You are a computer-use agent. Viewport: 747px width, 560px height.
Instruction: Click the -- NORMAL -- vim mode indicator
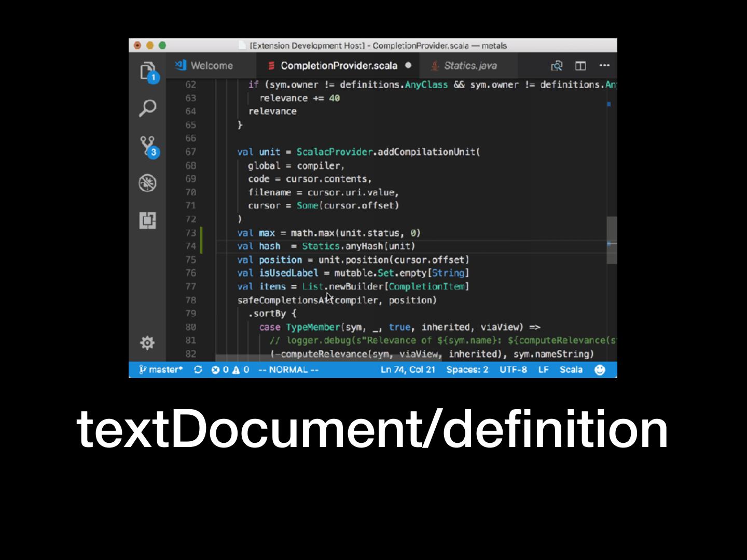pyautogui.click(x=288, y=370)
